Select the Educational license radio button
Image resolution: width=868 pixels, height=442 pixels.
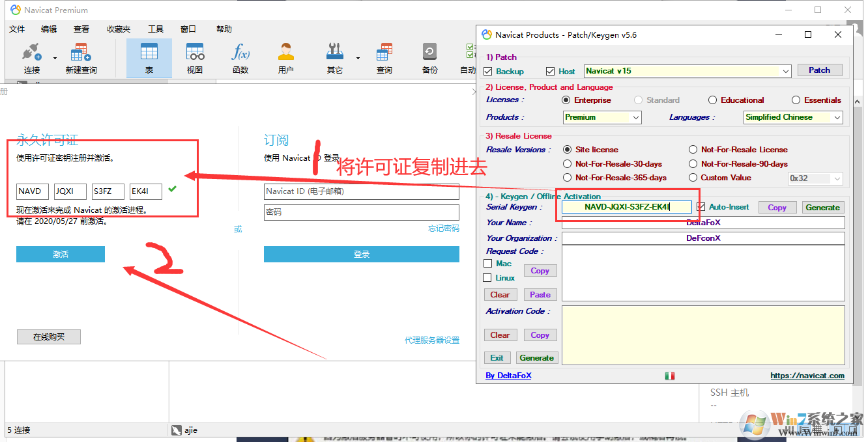pyautogui.click(x=712, y=100)
